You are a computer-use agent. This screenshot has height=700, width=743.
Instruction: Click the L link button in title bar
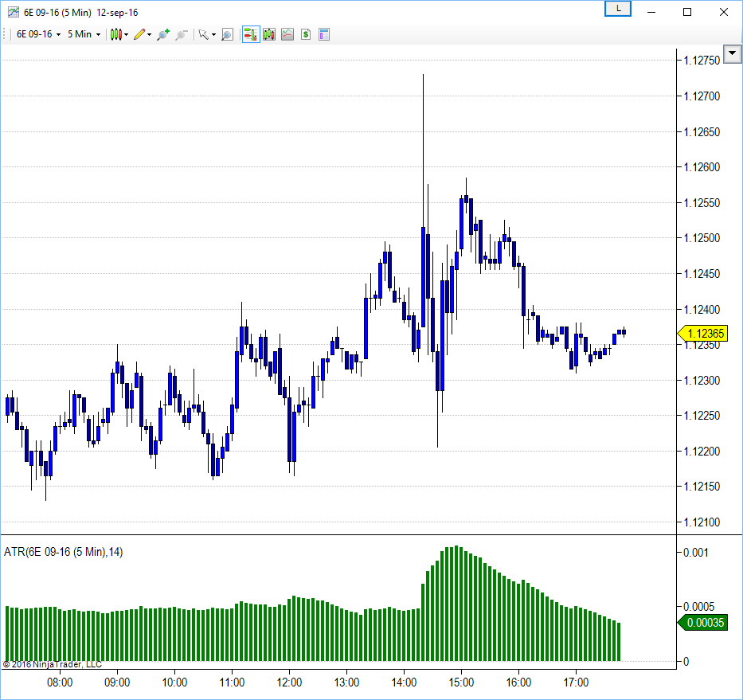618,9
